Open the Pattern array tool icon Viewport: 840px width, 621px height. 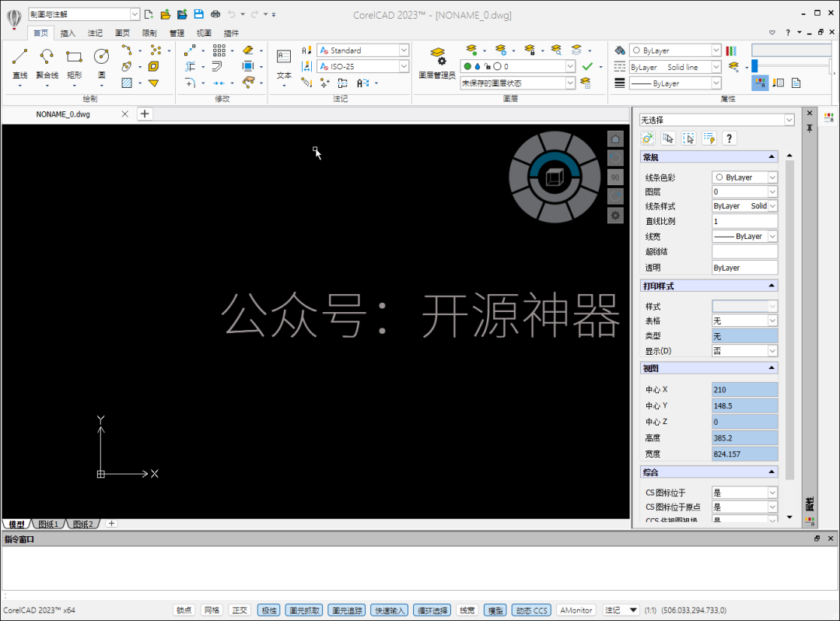point(219,51)
